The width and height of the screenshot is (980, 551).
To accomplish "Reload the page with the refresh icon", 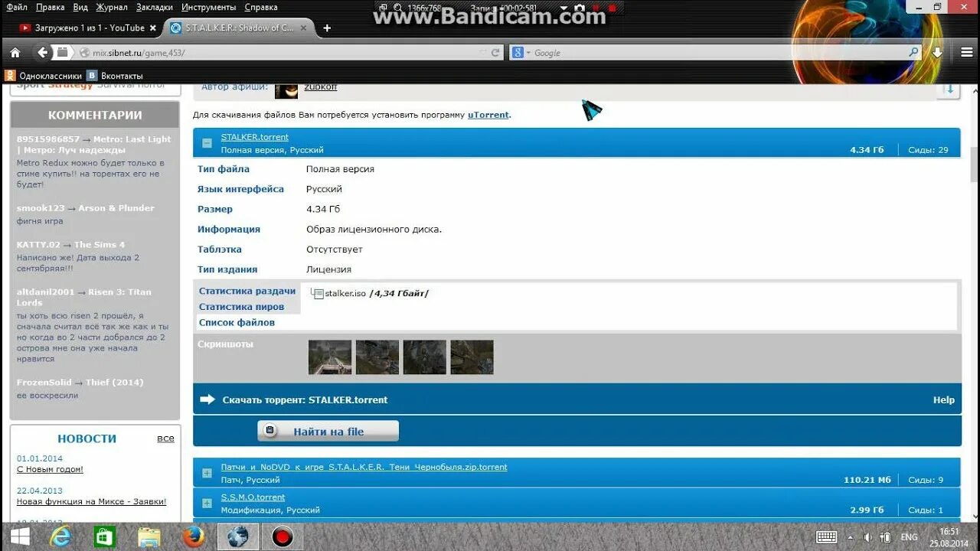I will (x=495, y=53).
